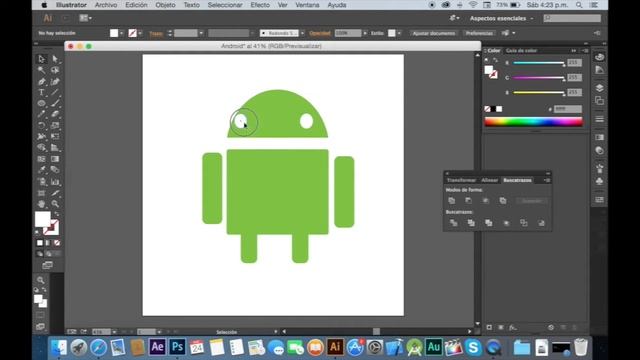Select the Pen tool
The width and height of the screenshot is (640, 360).
(41, 82)
